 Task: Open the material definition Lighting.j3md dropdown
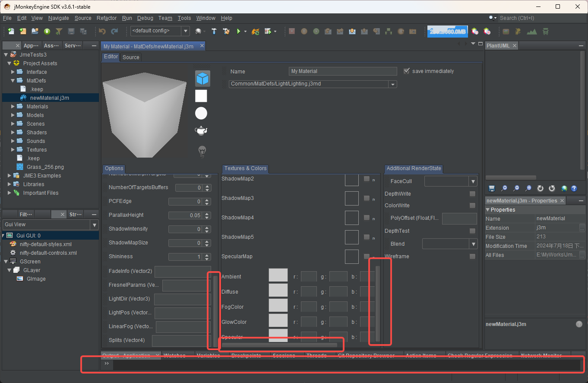click(x=392, y=84)
